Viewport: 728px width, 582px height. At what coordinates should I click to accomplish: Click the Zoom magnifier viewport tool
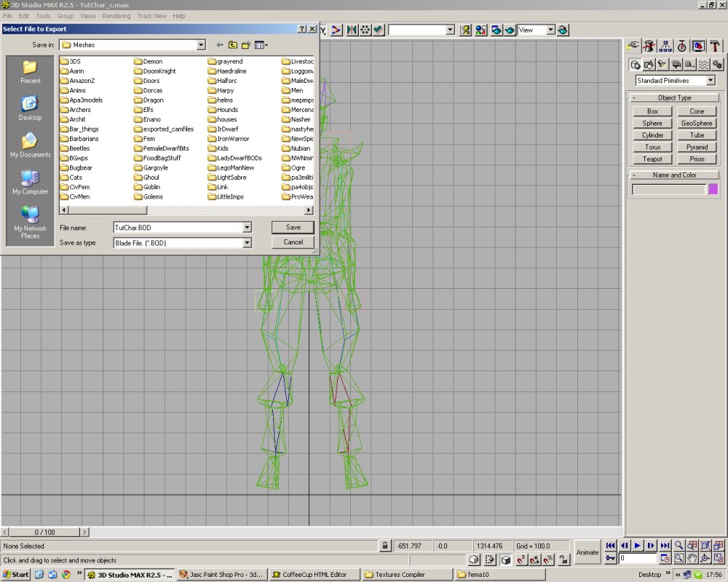point(678,546)
